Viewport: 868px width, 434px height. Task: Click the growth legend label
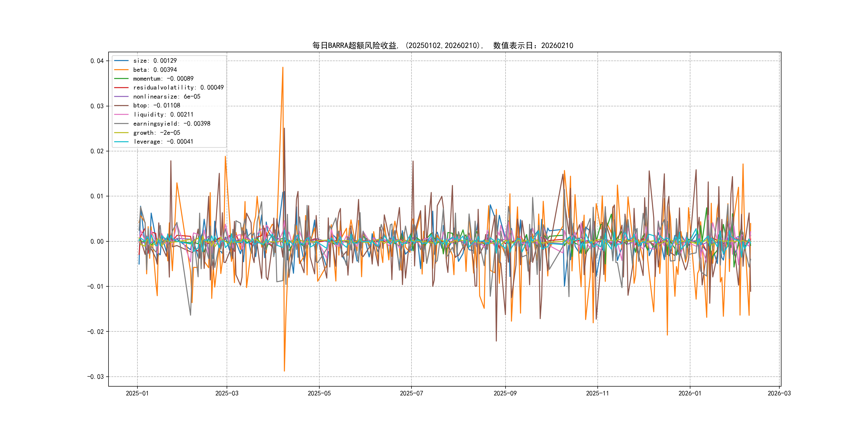[156, 133]
